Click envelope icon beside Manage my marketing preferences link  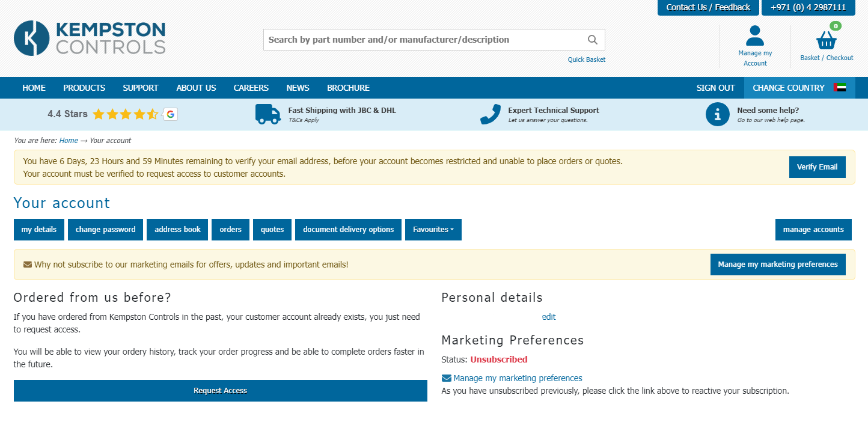coord(447,378)
